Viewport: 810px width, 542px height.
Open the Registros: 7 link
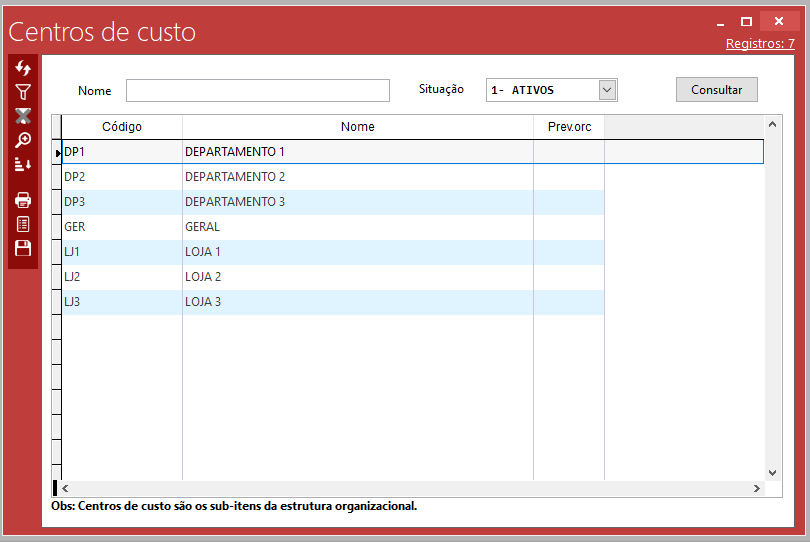click(x=760, y=44)
